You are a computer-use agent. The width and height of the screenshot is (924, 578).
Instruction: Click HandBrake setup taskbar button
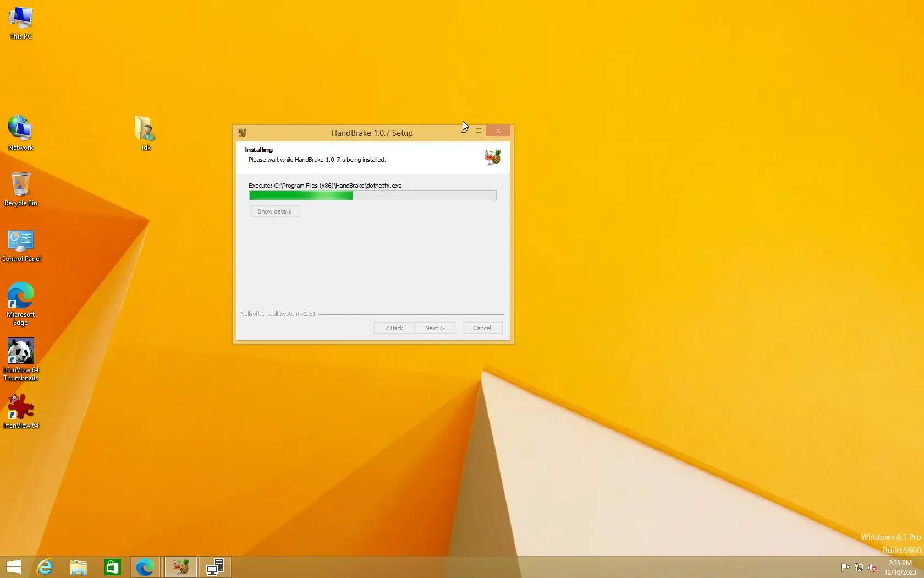coord(180,567)
